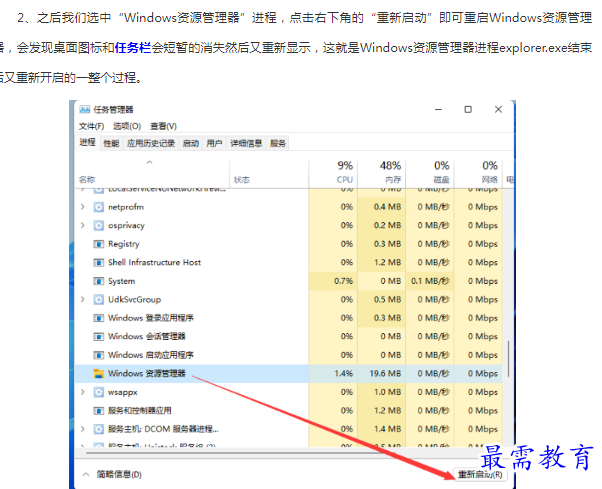Click the 0.1 MB/秒 disk value
This screenshot has height=489, width=602.
pos(430,281)
